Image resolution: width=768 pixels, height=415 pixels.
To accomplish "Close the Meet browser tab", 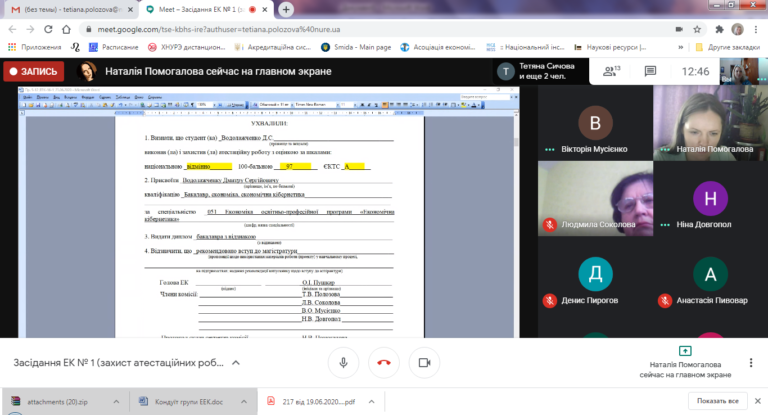I will click(x=265, y=9).
